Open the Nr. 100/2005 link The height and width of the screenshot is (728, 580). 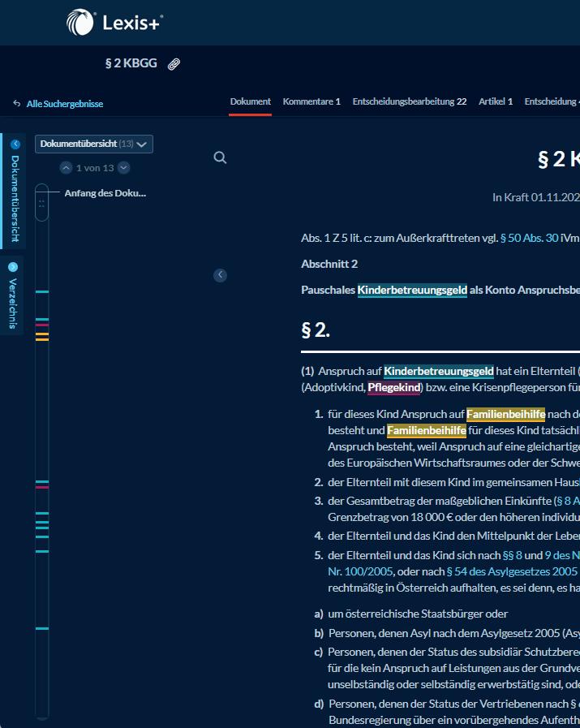[360, 571]
